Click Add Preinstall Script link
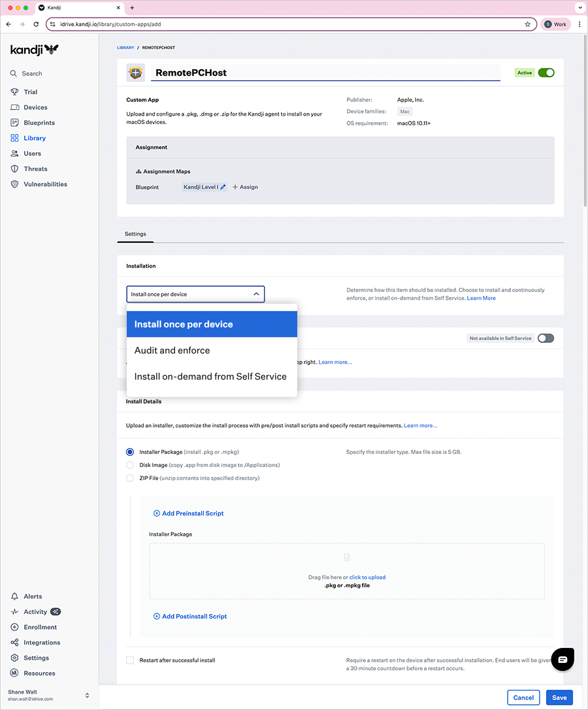 pyautogui.click(x=189, y=513)
